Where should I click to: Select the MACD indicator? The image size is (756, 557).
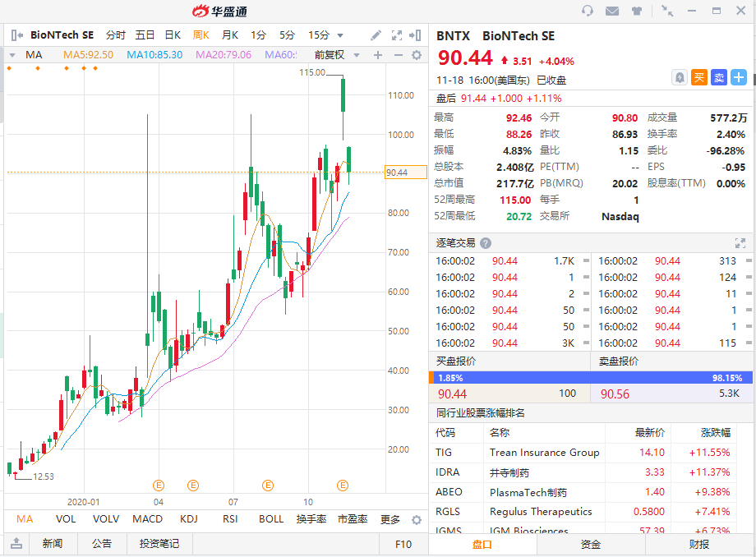pos(148,519)
